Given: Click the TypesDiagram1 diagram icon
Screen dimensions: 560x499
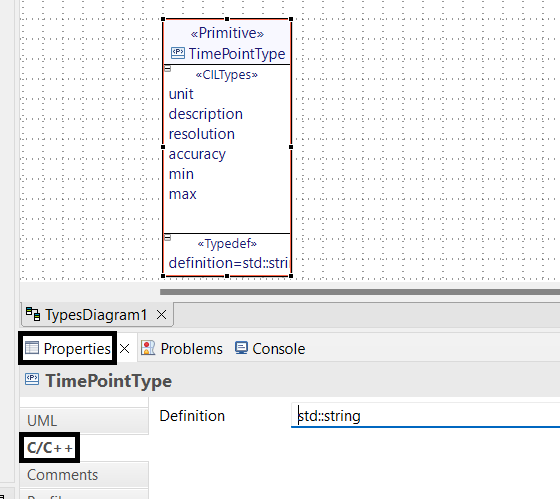Looking at the screenshot, I should click(x=33, y=314).
